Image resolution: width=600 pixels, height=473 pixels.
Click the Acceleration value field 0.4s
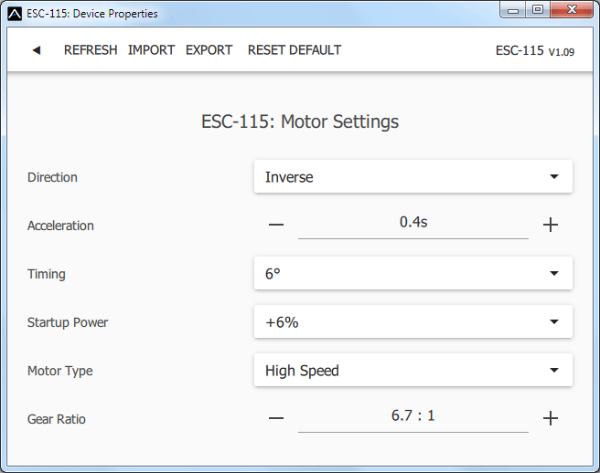click(x=412, y=223)
